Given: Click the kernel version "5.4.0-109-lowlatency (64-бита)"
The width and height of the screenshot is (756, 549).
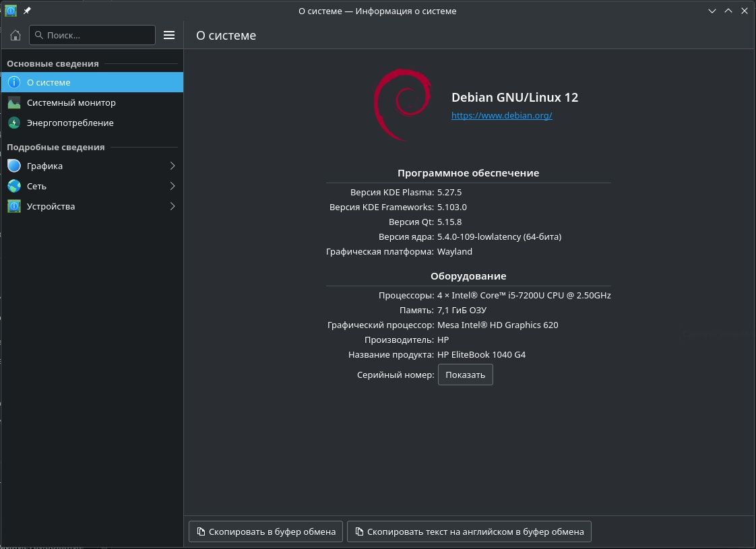Looking at the screenshot, I should [499, 236].
